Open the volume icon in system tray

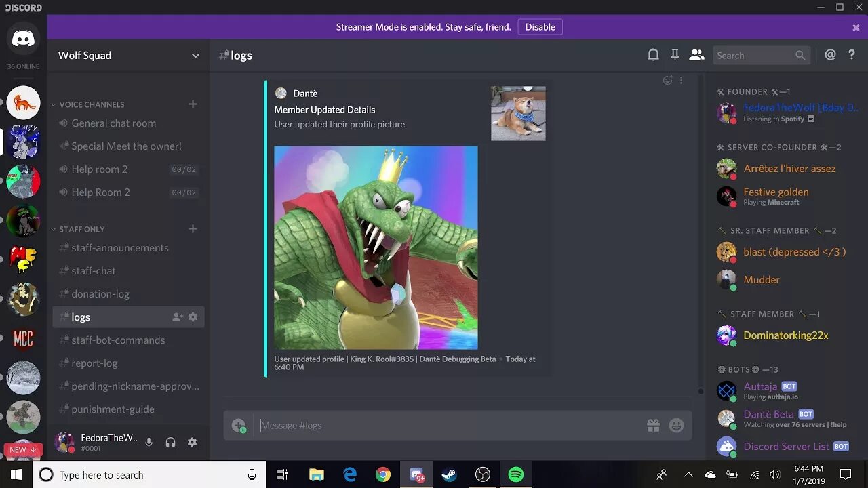click(775, 474)
